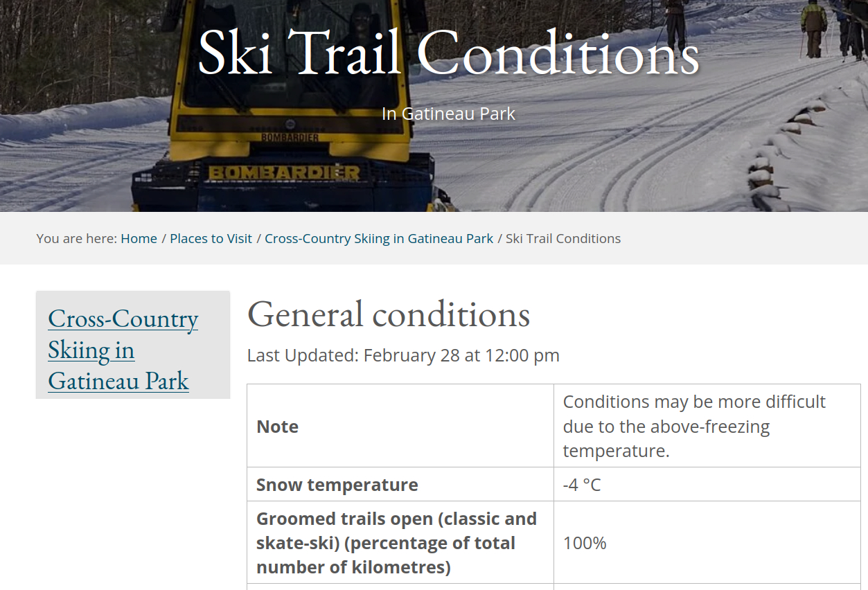Screen dimensions: 868x590
Task: Select the Snow temperature row label
Action: pos(337,485)
